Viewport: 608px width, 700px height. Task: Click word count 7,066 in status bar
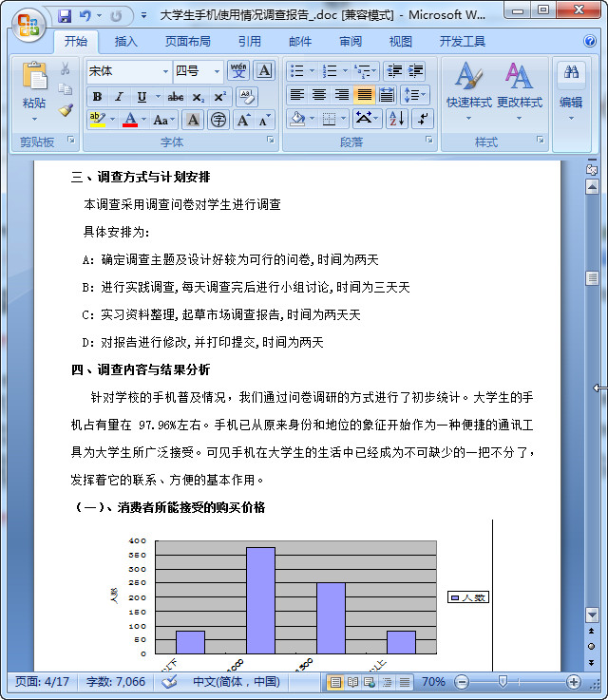pos(116,682)
